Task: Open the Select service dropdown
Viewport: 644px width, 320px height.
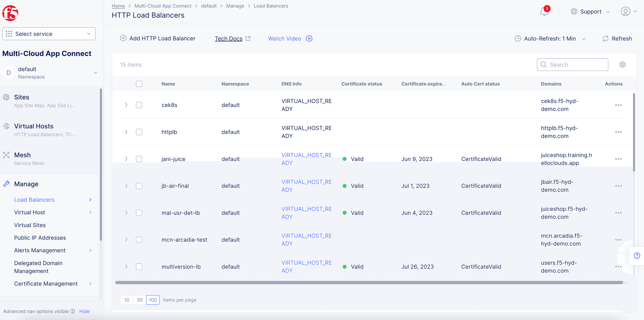Action: [49, 34]
